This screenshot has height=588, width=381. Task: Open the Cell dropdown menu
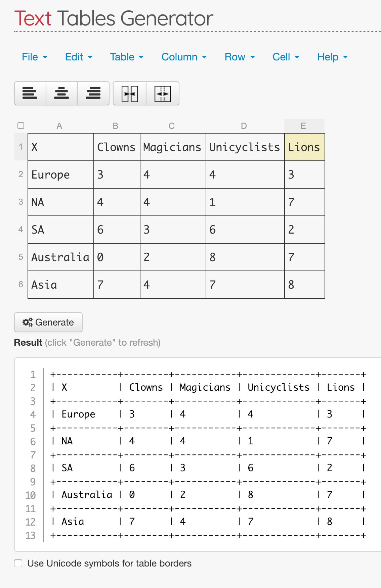click(285, 57)
